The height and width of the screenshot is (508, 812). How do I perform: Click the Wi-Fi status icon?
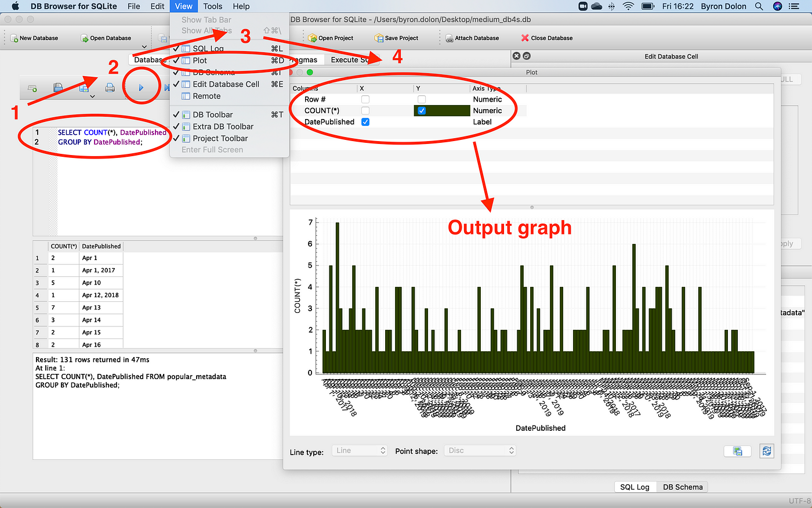coord(629,6)
